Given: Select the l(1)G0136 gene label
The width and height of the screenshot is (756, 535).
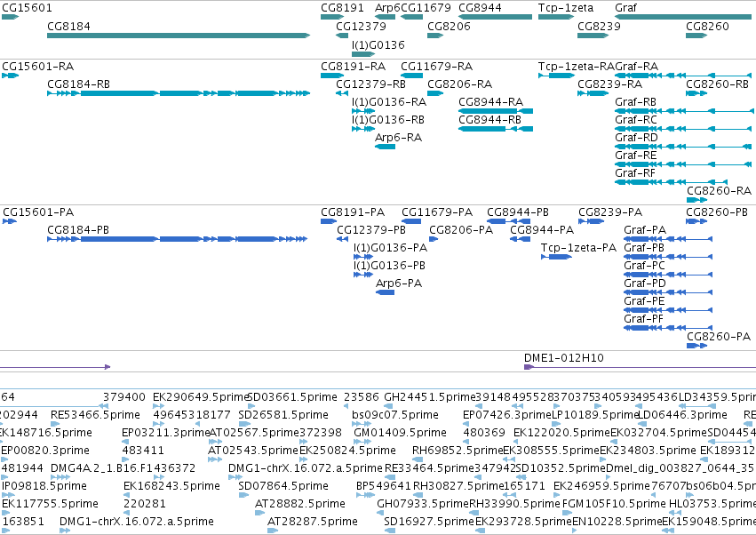Looking at the screenshot, I should (x=378, y=44).
